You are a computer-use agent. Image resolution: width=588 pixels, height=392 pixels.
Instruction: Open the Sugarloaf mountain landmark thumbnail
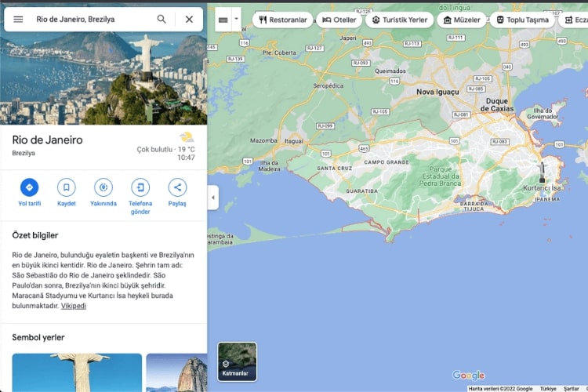pyautogui.click(x=176, y=372)
